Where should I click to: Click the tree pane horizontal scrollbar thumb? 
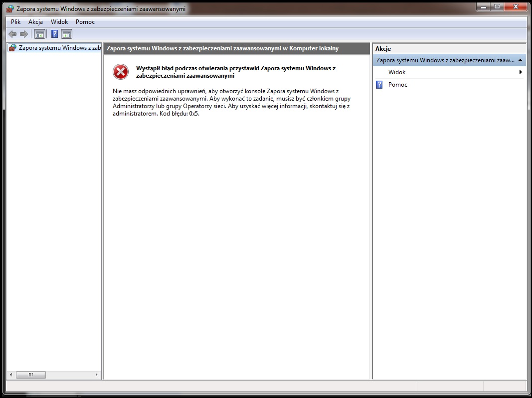coord(31,375)
